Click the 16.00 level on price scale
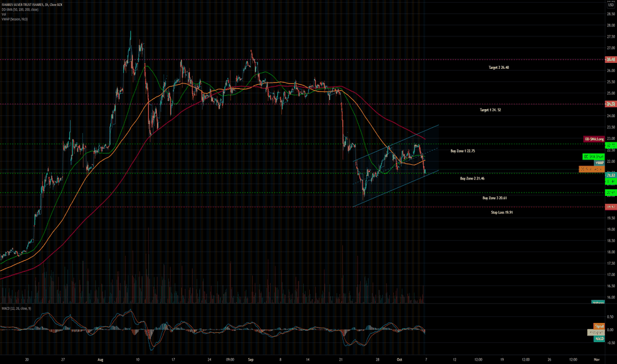The height and width of the screenshot is (364, 617). [x=610, y=298]
